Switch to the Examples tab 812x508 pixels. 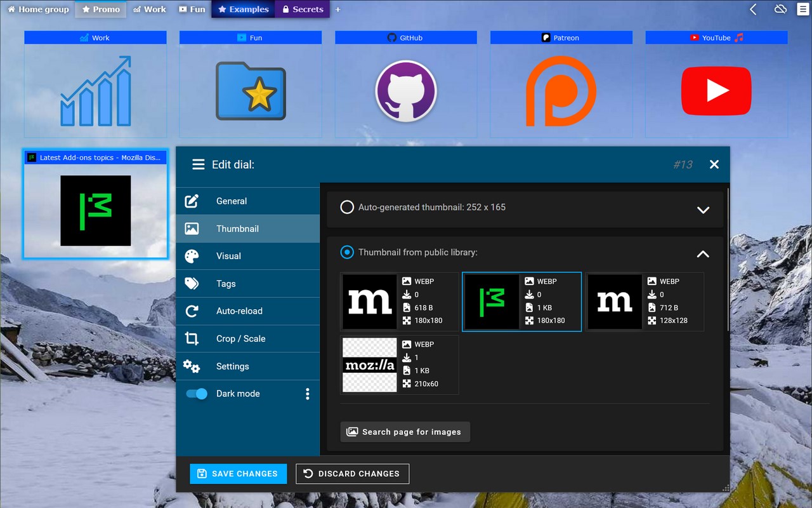[x=244, y=10]
